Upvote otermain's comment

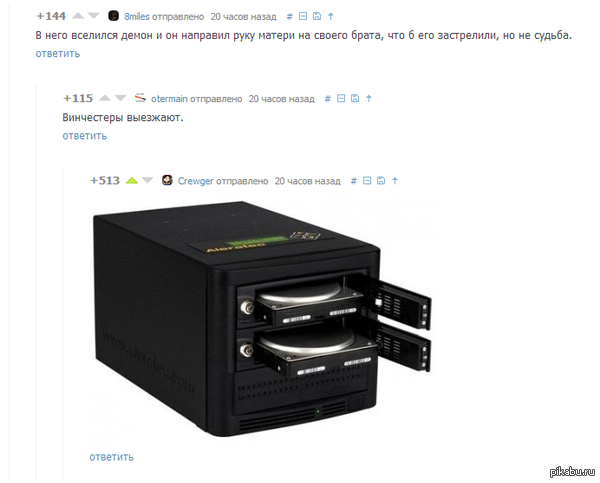coord(104,98)
